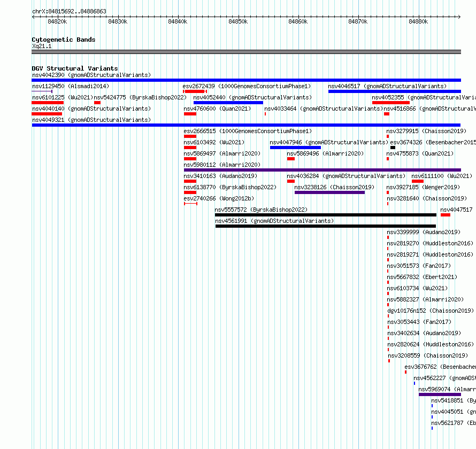Click nsv6103492 (Wu2021) label
Screen dimensions: 476x449
(214, 142)
